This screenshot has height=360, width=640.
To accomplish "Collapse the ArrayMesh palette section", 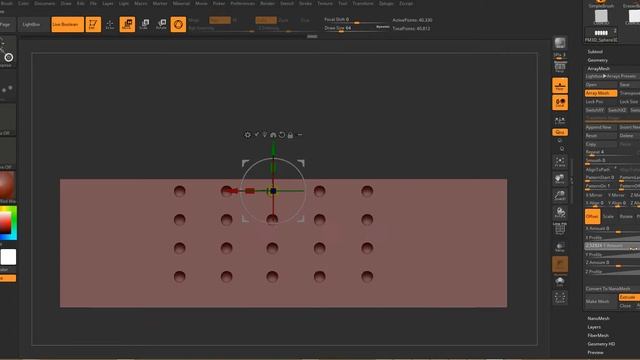I will (x=598, y=69).
